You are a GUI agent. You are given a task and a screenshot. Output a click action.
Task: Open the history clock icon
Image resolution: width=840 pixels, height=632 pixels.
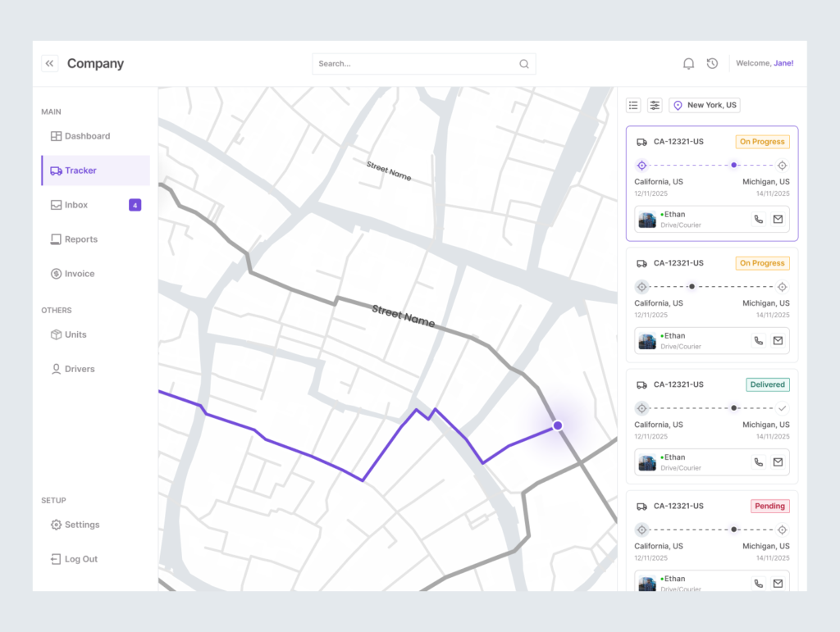click(712, 63)
